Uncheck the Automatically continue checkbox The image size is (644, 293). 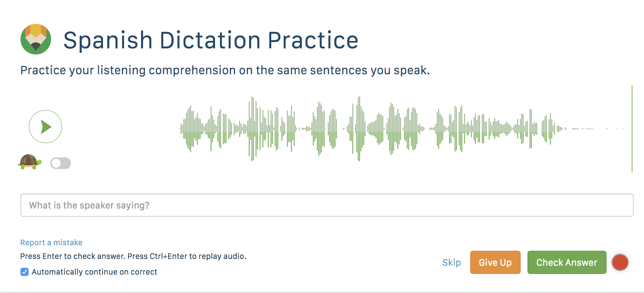tap(25, 272)
